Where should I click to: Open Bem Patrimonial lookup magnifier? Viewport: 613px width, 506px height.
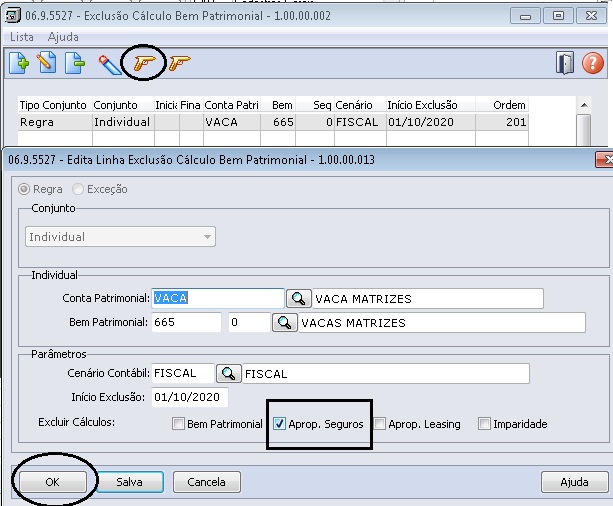coord(284,323)
